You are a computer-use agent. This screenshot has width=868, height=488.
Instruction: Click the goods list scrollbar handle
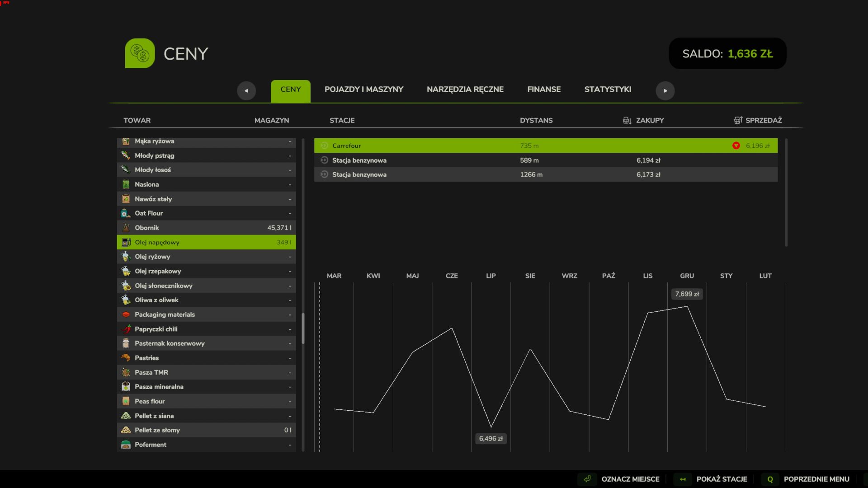tap(303, 328)
